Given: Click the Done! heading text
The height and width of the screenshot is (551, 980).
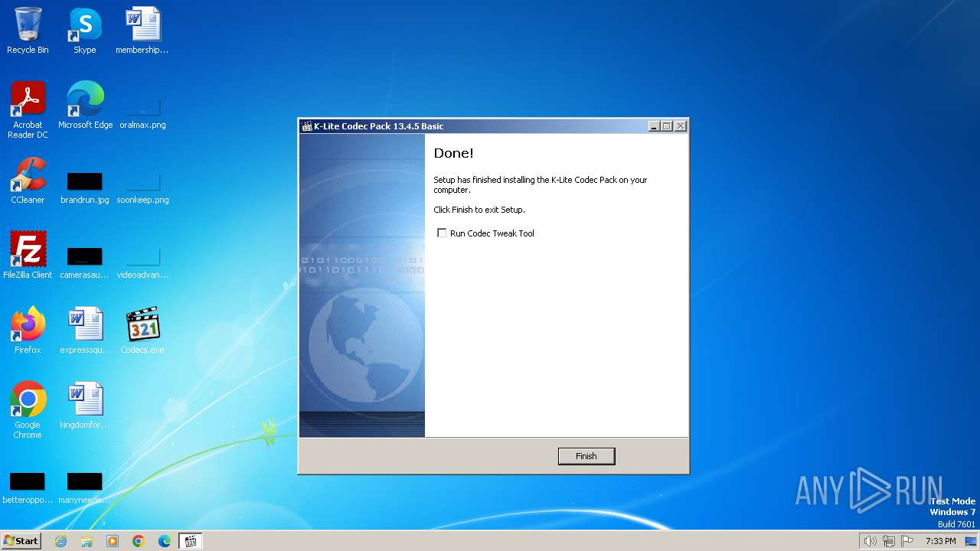Looking at the screenshot, I should point(454,153).
